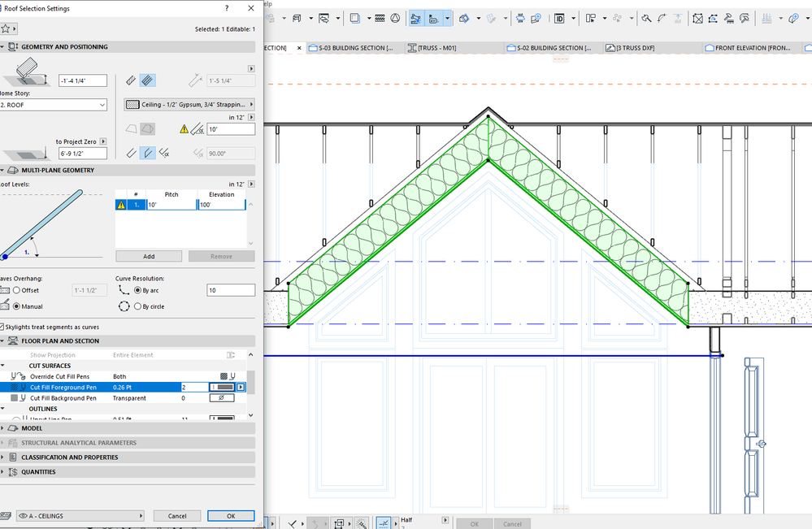The image size is (812, 529).
Task: Click Add to insert a roof level
Action: 148,256
